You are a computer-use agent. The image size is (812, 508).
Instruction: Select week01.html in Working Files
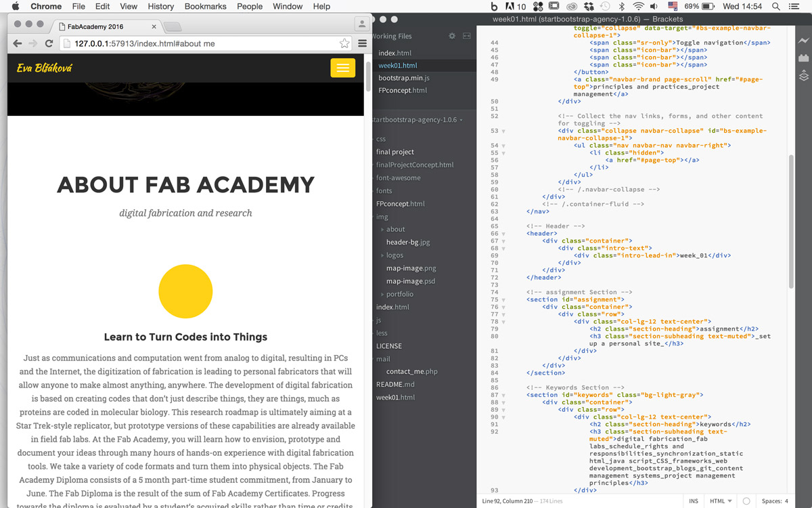pos(398,66)
